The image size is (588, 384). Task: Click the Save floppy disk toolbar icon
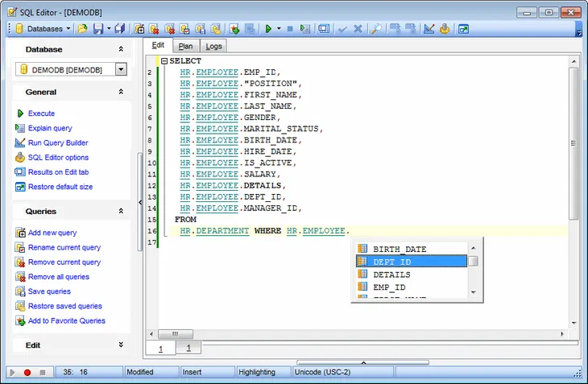click(98, 29)
